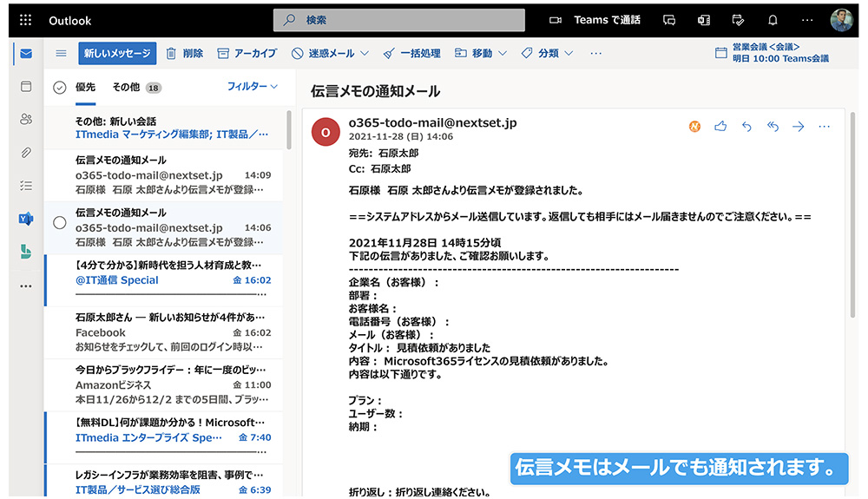The height and width of the screenshot is (499, 868).
Task: Click into the 検索 search field
Action: (x=399, y=21)
